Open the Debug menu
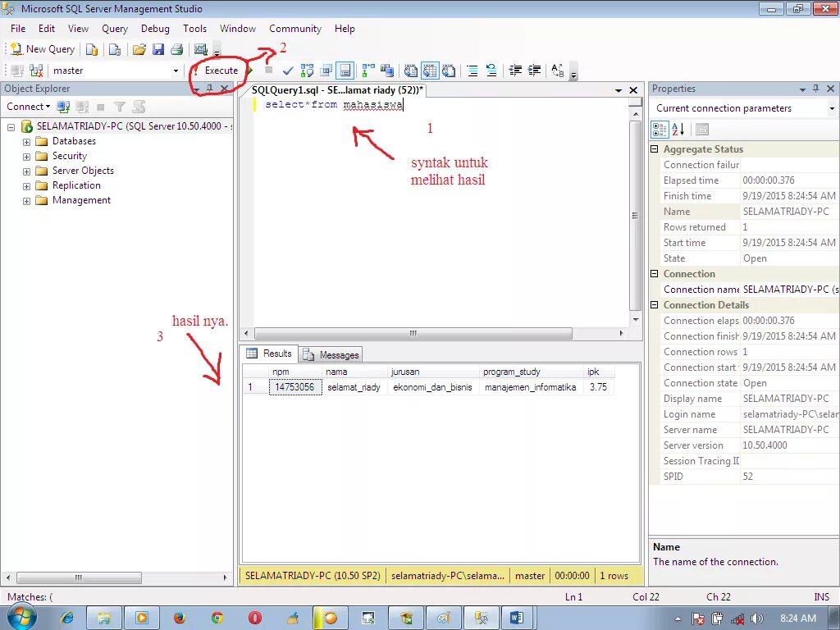 click(x=155, y=29)
